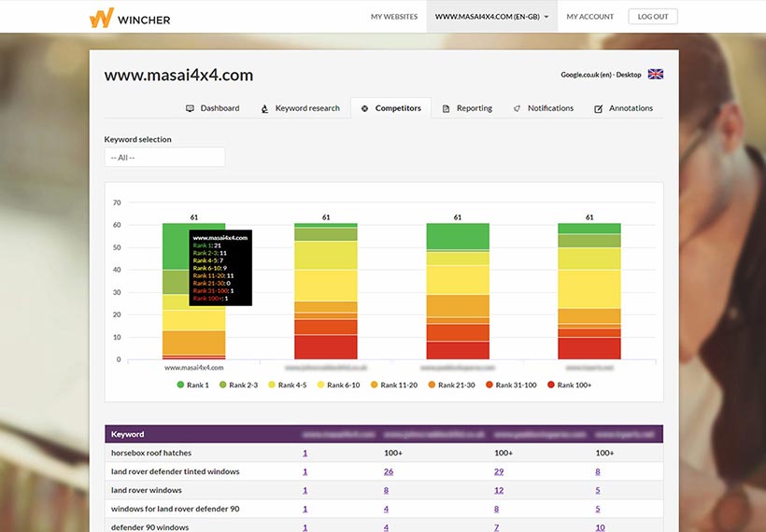Viewport: 766px width, 532px height.
Task: Click rank 7 link in defender 90 windows row
Action: tap(496, 527)
